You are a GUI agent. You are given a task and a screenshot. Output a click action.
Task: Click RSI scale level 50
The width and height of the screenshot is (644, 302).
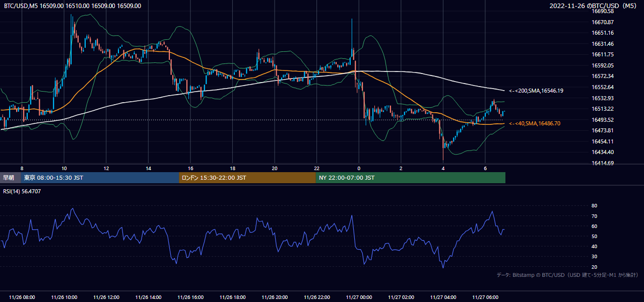(x=595, y=236)
